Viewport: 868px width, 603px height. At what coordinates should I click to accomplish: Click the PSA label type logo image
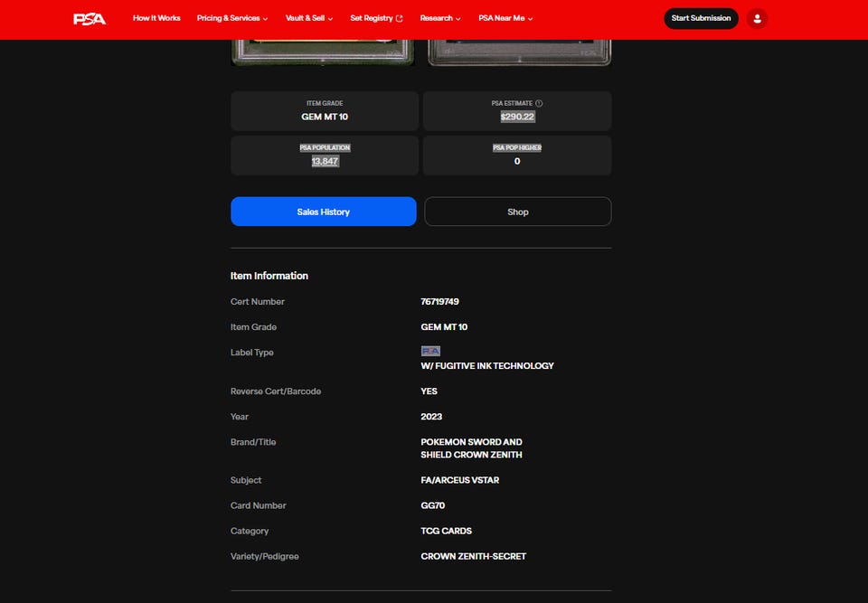click(x=430, y=351)
